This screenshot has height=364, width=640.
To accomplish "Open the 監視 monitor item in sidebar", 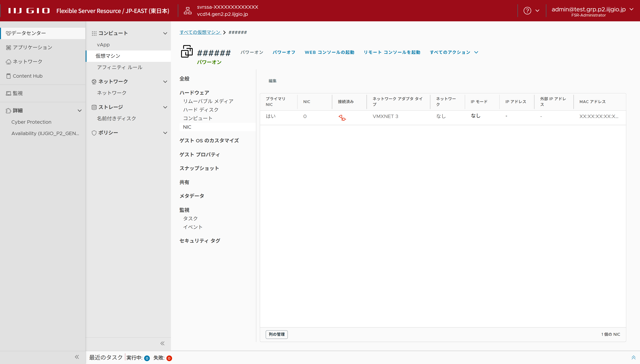I will [x=17, y=93].
